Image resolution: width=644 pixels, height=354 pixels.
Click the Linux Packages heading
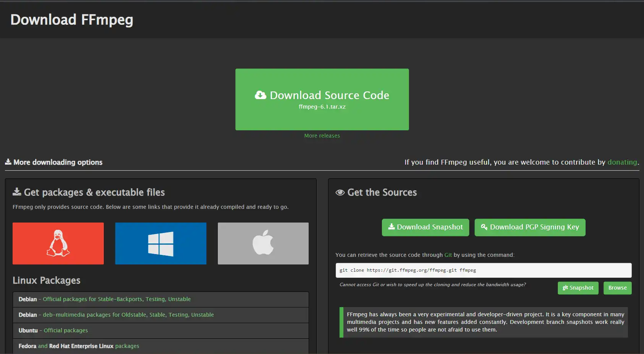coord(47,280)
